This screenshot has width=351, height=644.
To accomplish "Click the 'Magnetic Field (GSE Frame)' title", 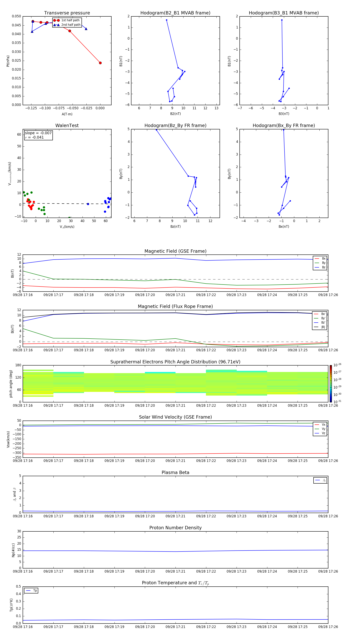I will [175, 251].
